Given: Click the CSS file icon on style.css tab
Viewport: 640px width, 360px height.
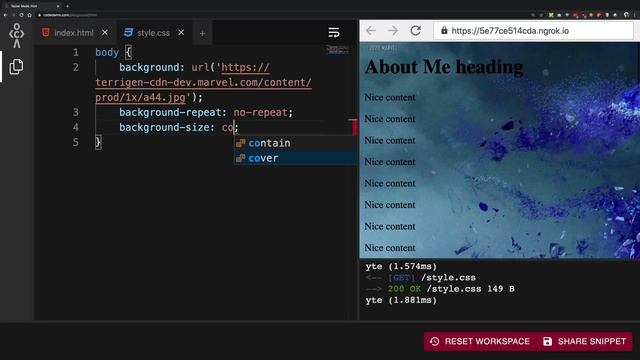Looking at the screenshot, I should 129,32.
